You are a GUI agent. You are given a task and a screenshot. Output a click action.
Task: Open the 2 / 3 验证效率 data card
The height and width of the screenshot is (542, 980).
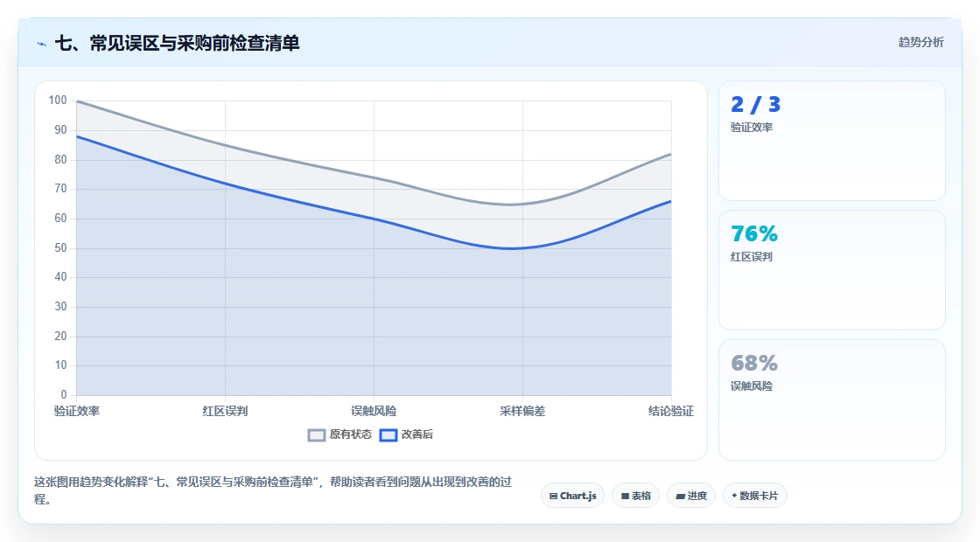[x=832, y=141]
